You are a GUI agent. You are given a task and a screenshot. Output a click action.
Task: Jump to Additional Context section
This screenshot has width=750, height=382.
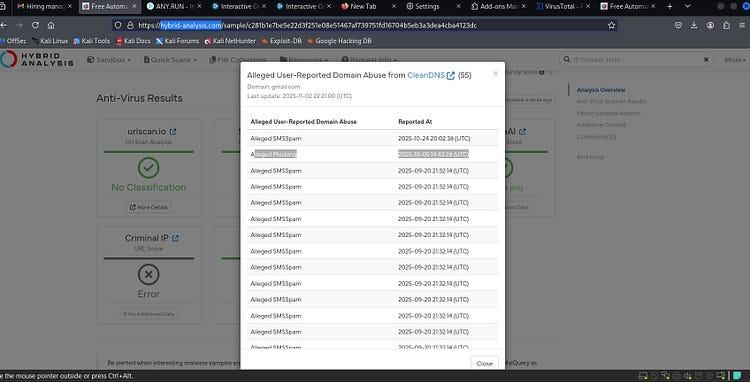coord(601,125)
